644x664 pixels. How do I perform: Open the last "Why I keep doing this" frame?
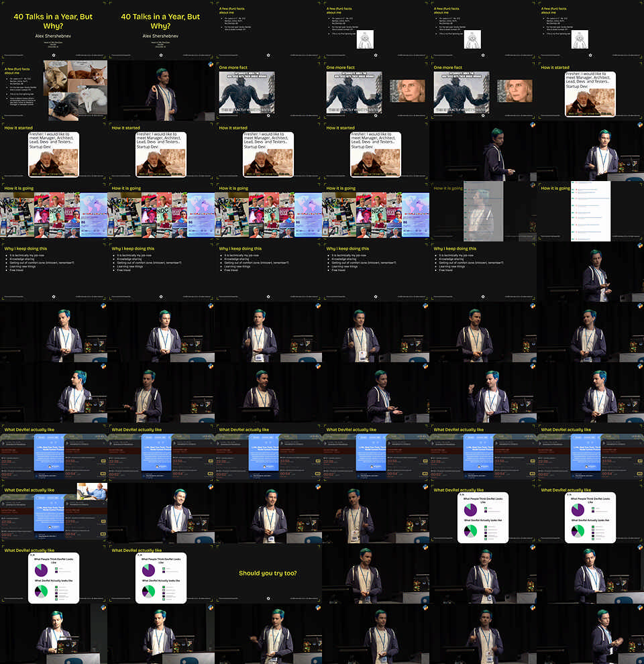[483, 272]
